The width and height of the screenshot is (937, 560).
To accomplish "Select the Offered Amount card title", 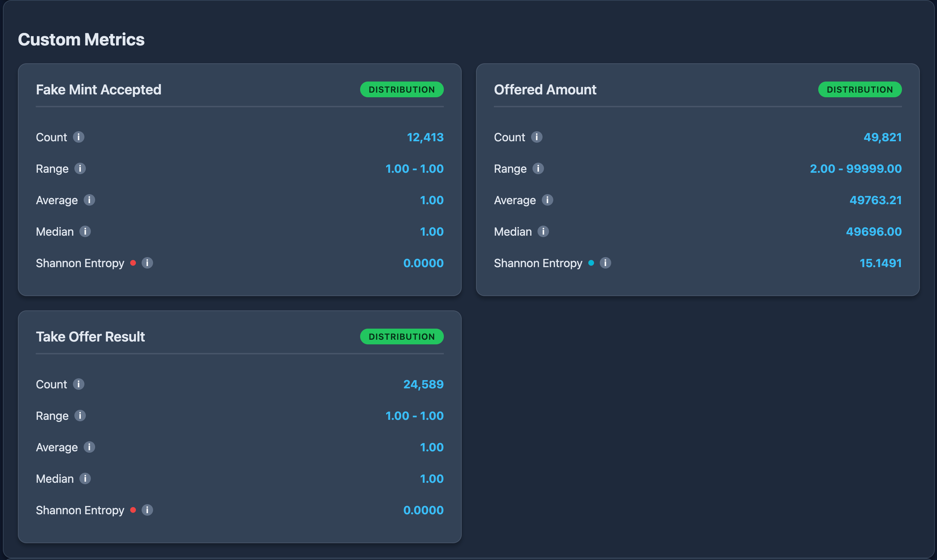I will point(545,89).
